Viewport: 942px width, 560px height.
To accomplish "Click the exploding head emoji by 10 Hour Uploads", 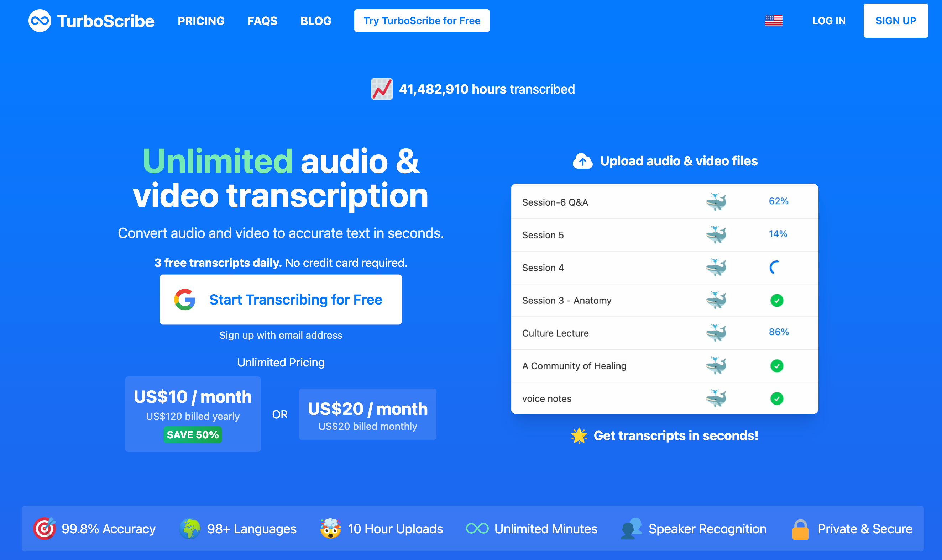I will 330,528.
